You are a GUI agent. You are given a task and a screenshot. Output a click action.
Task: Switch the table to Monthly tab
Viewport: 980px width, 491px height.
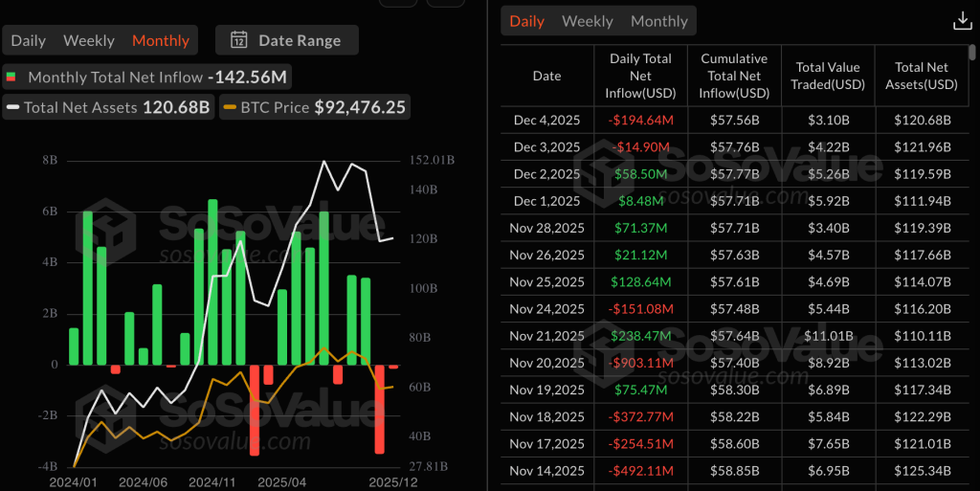pos(658,21)
